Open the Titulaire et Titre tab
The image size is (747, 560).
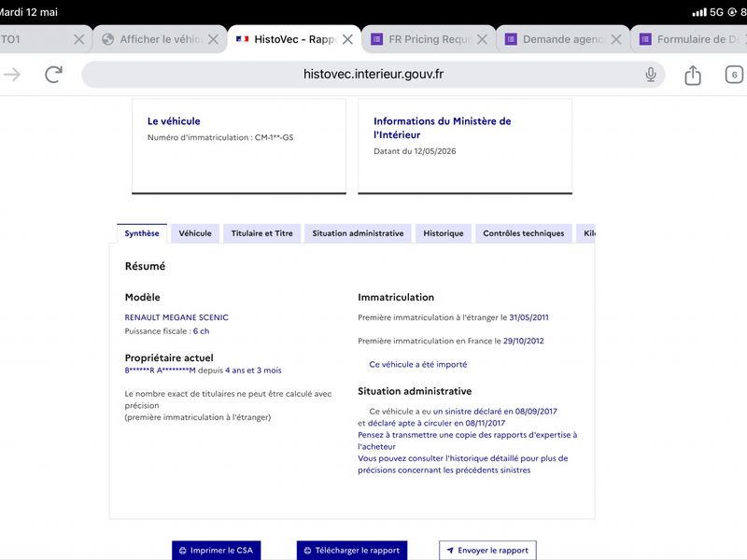tap(262, 233)
